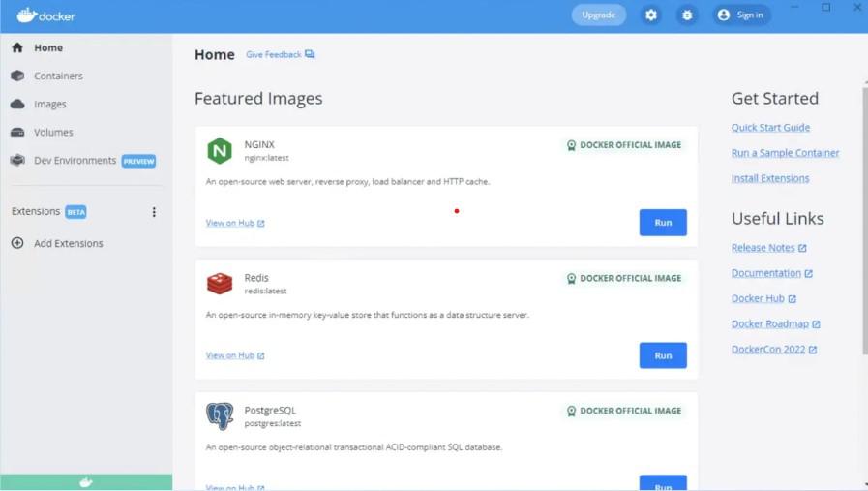
Task: Click the PostgreSQL elephant logo
Action: tap(220, 416)
